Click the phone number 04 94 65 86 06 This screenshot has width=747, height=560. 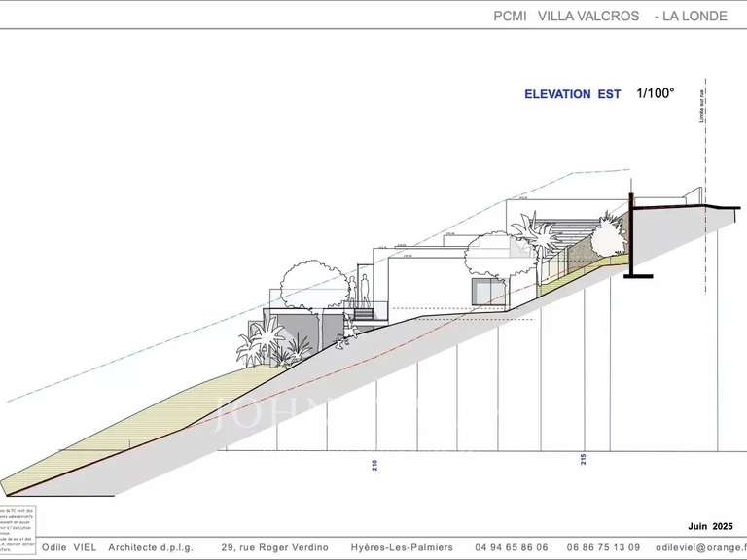(x=512, y=547)
